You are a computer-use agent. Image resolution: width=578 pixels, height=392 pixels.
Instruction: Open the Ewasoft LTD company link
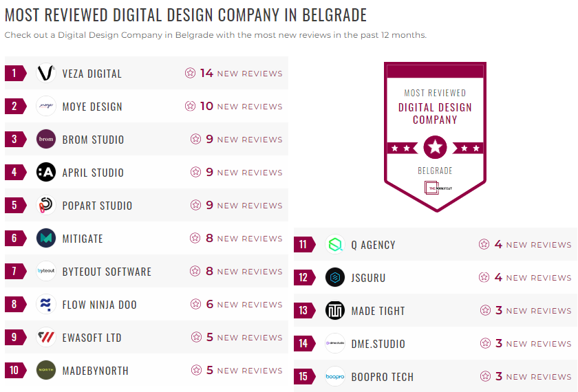92,338
